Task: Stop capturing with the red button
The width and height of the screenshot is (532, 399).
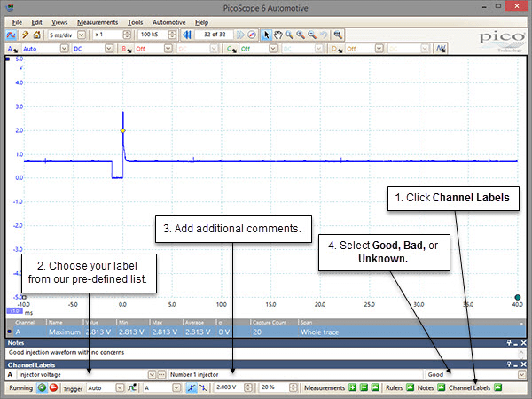Action: [53, 387]
